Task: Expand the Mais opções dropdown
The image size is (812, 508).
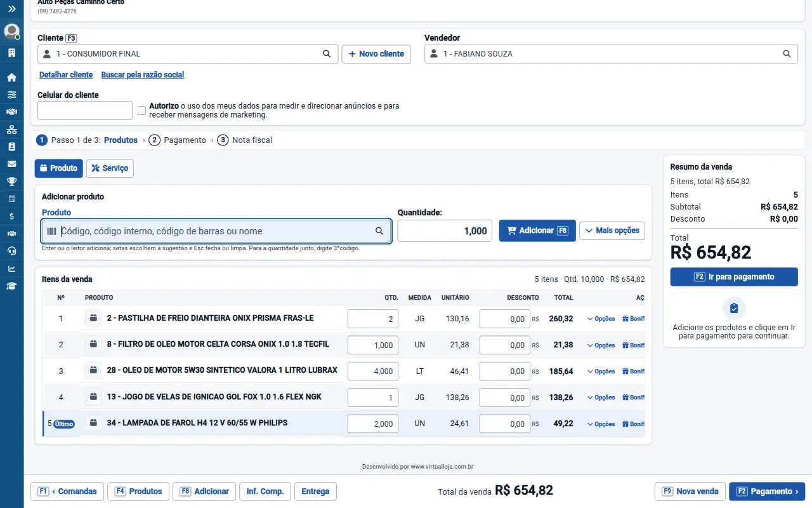Action: pos(612,231)
